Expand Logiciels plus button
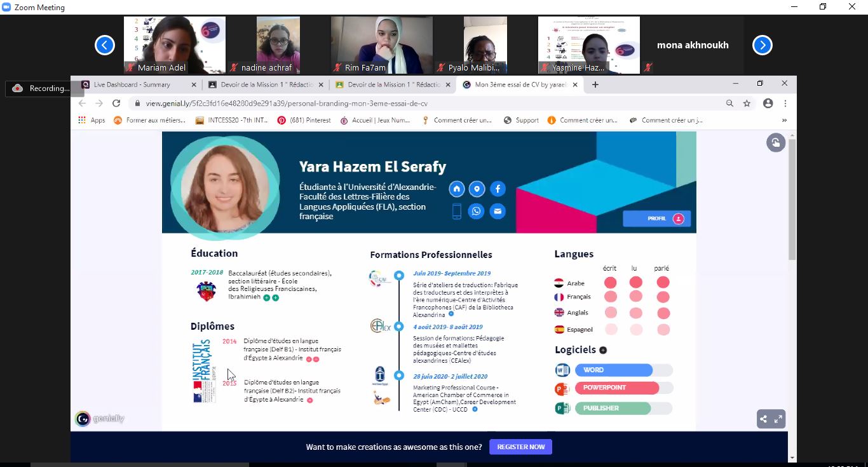 click(x=603, y=350)
